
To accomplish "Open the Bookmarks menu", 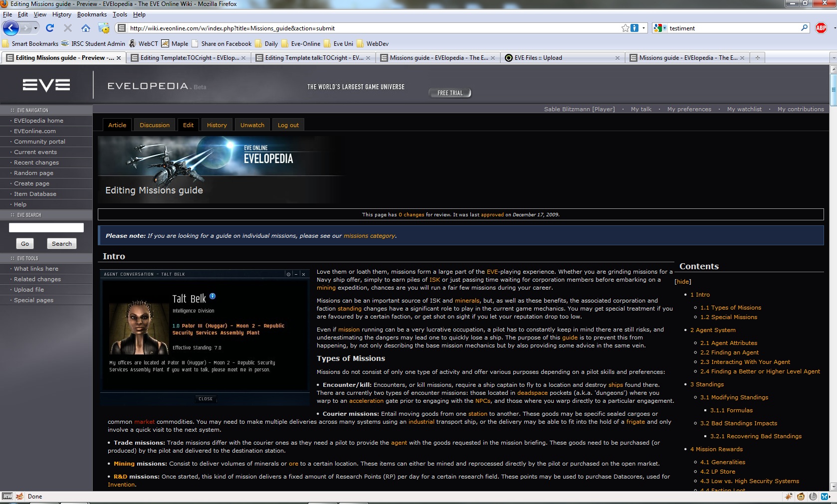I will [x=92, y=14].
